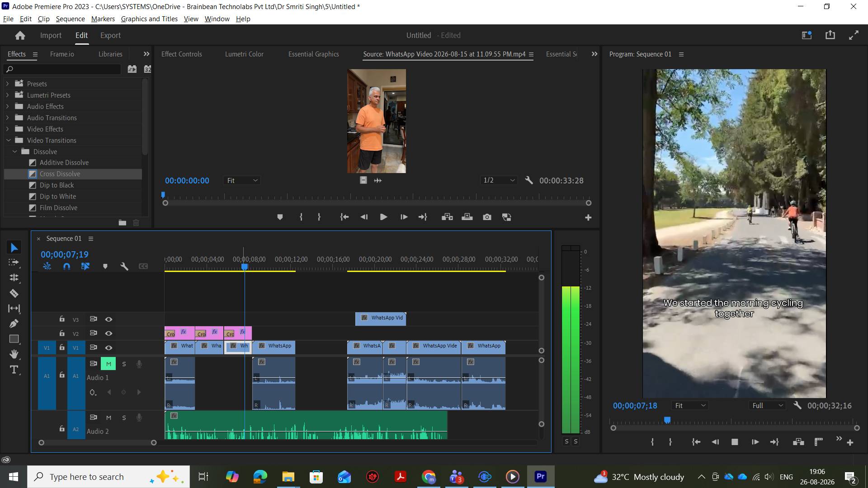Select the Ripple Edit tool
868x488 pixels.
pyautogui.click(x=14, y=278)
